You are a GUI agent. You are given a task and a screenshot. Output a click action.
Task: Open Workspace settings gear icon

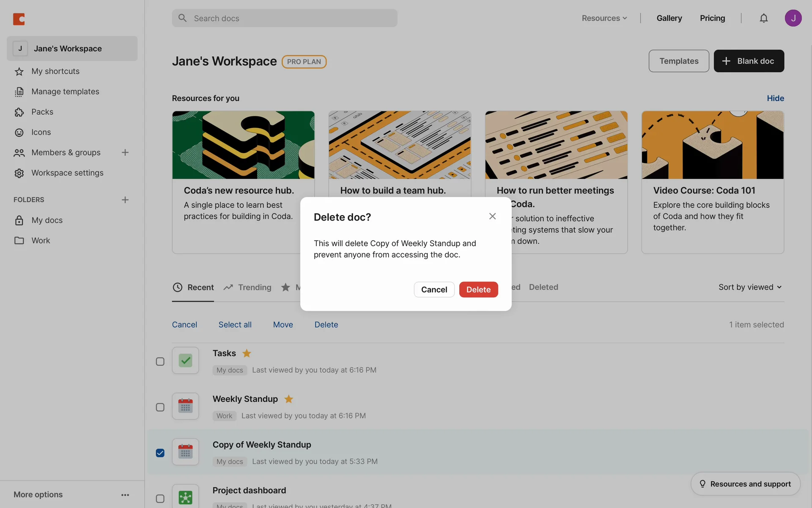point(19,173)
